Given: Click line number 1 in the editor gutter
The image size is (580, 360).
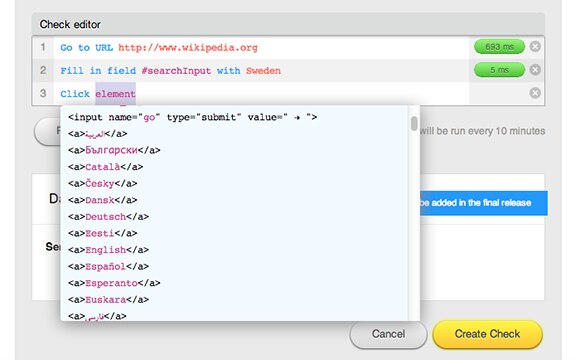Looking at the screenshot, I should (x=43, y=47).
